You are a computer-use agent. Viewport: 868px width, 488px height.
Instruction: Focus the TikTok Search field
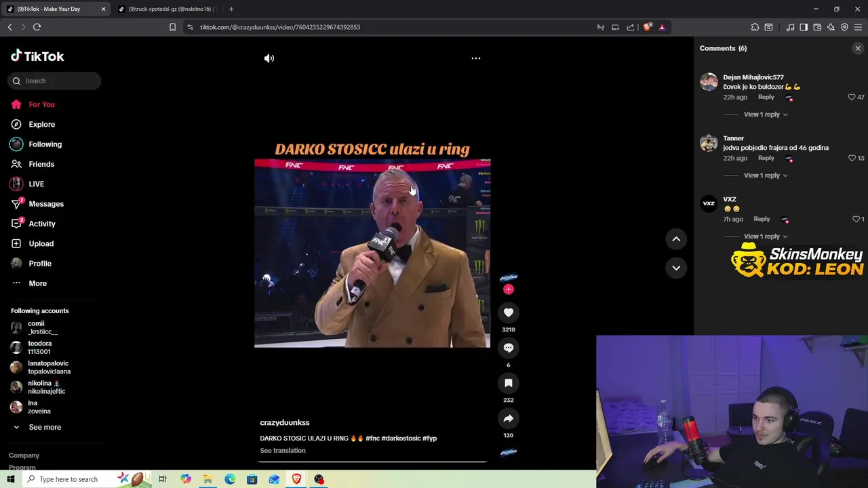pyautogui.click(x=54, y=81)
